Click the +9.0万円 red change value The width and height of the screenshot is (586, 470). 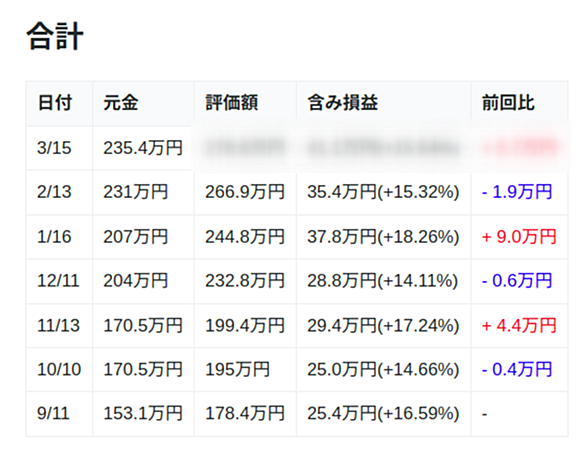coord(519,237)
